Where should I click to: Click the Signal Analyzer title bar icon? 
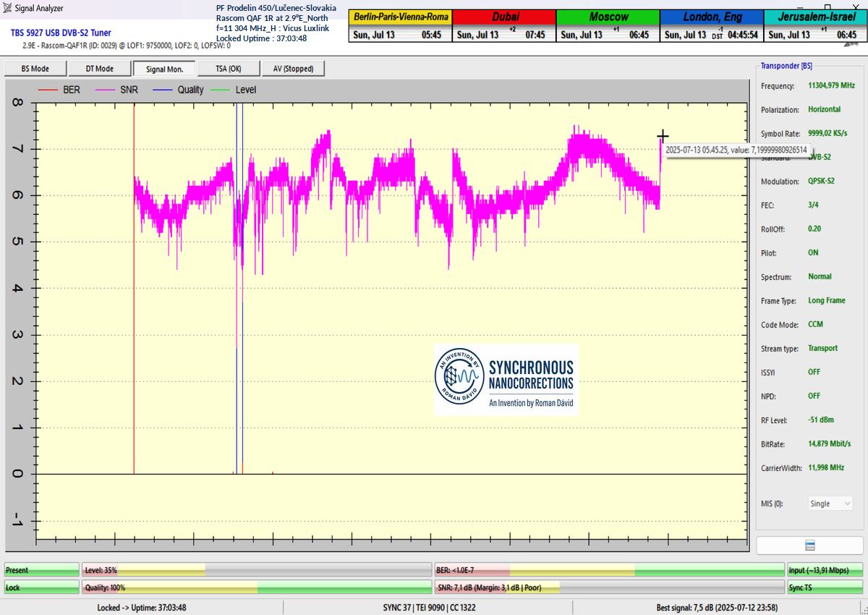8,9
